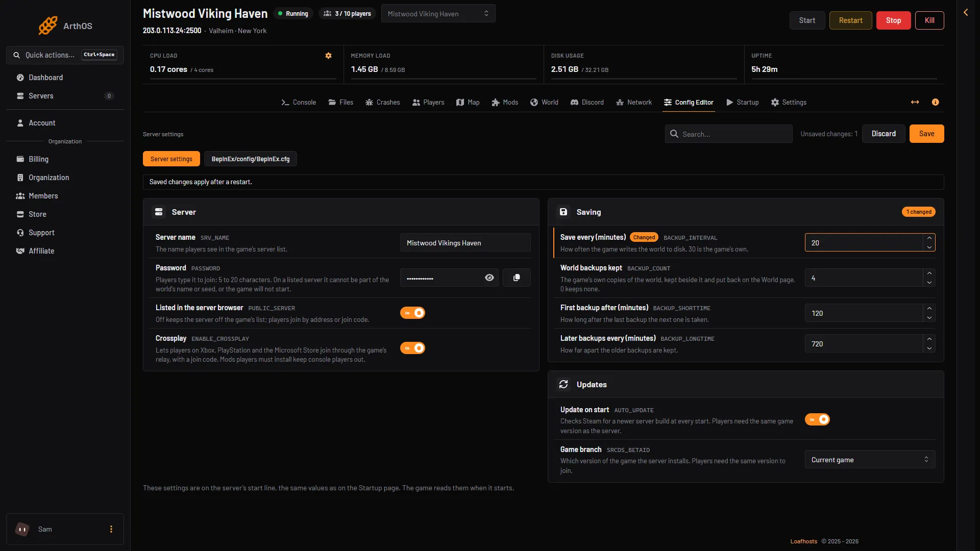Switch to the Console tab
The image size is (980, 551).
click(299, 102)
